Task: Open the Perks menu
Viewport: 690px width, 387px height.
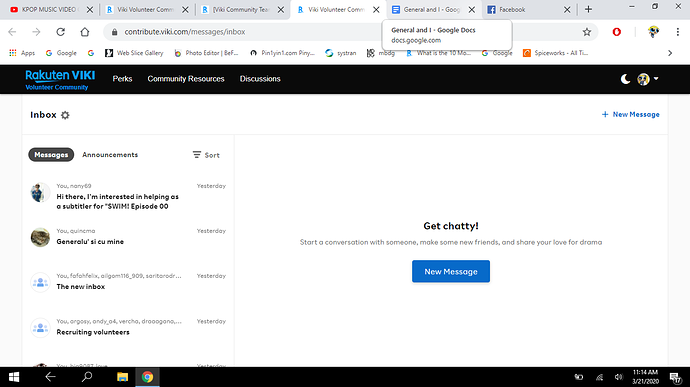Action: (122, 79)
